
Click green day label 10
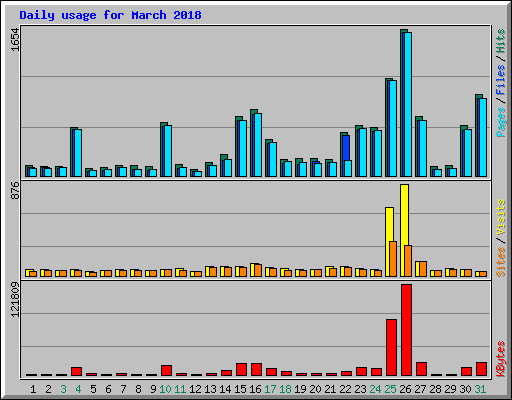165,389
